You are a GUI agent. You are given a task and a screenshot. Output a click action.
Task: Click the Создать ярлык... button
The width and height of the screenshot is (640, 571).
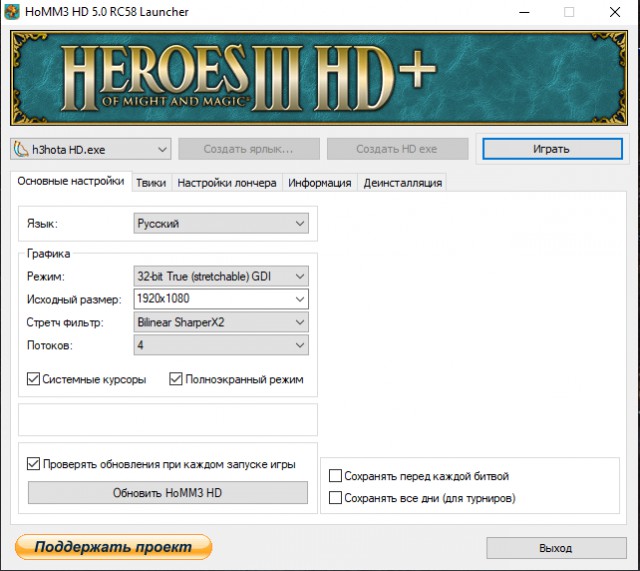point(249,149)
